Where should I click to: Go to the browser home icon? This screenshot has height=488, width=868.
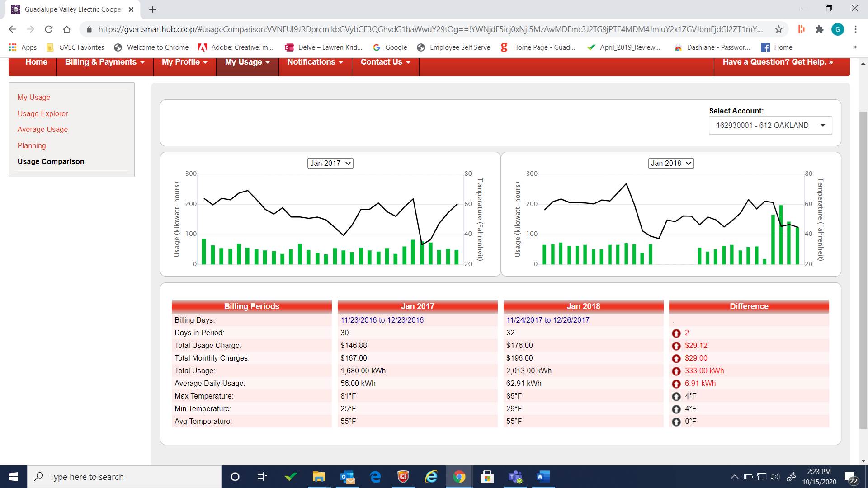click(x=66, y=29)
